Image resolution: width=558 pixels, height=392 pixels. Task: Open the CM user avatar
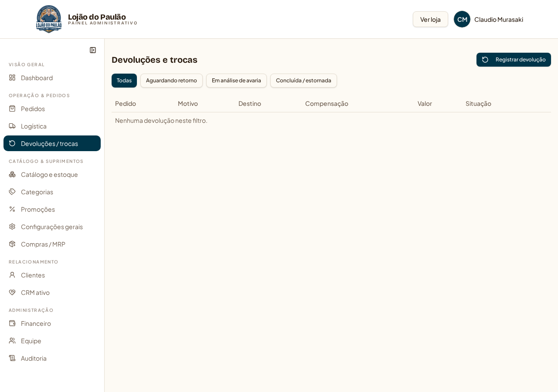coord(462,19)
